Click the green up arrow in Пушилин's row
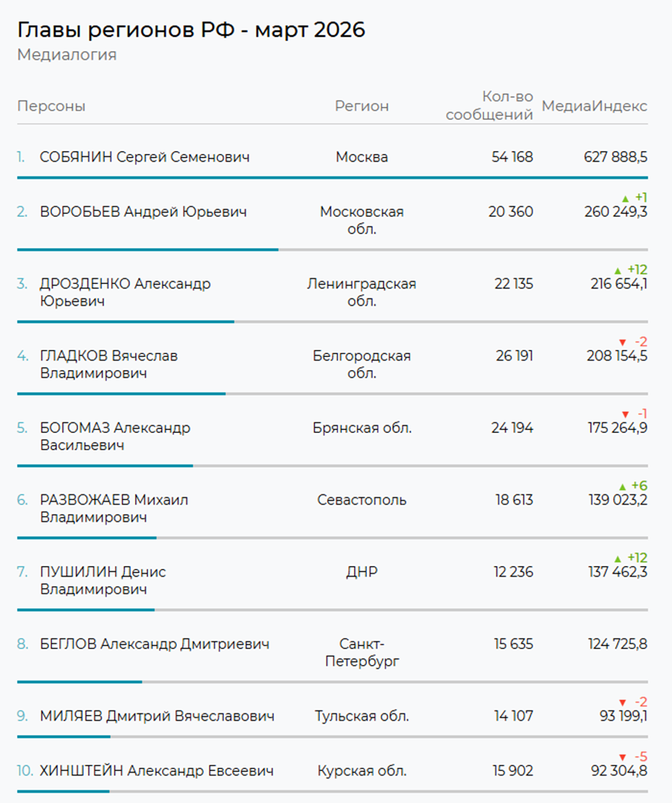672x803 pixels. (x=617, y=559)
